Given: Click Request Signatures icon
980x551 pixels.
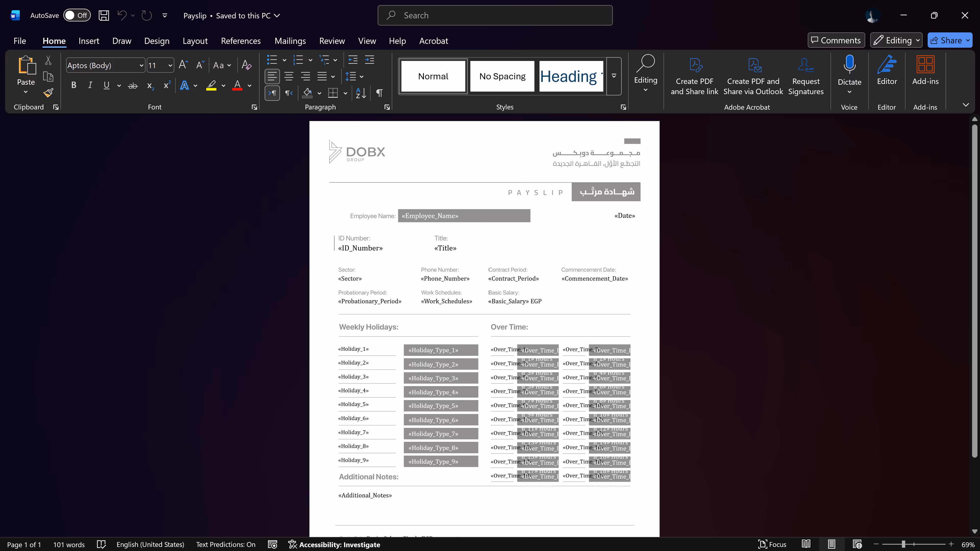Looking at the screenshot, I should tap(806, 76).
